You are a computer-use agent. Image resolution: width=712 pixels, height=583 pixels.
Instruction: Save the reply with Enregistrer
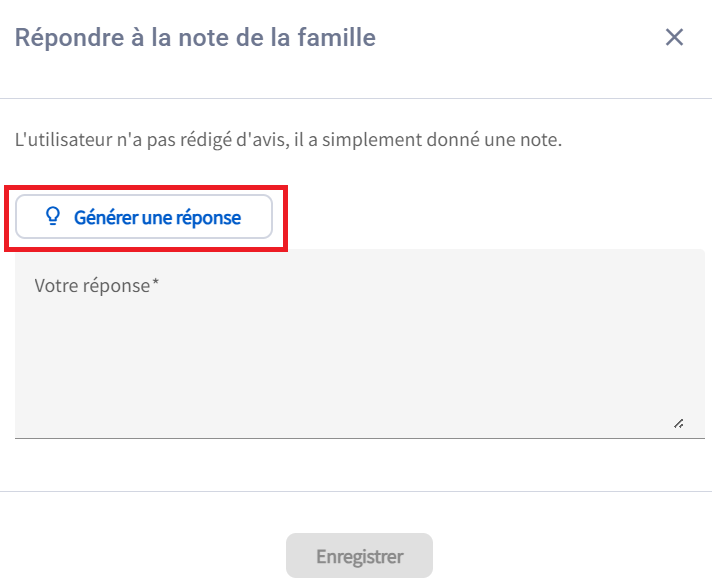coord(359,556)
